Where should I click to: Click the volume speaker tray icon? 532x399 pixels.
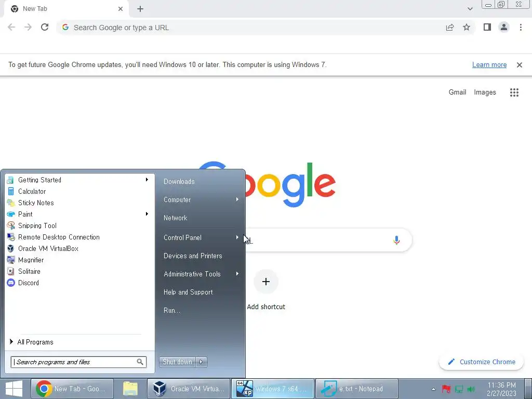coord(471,389)
